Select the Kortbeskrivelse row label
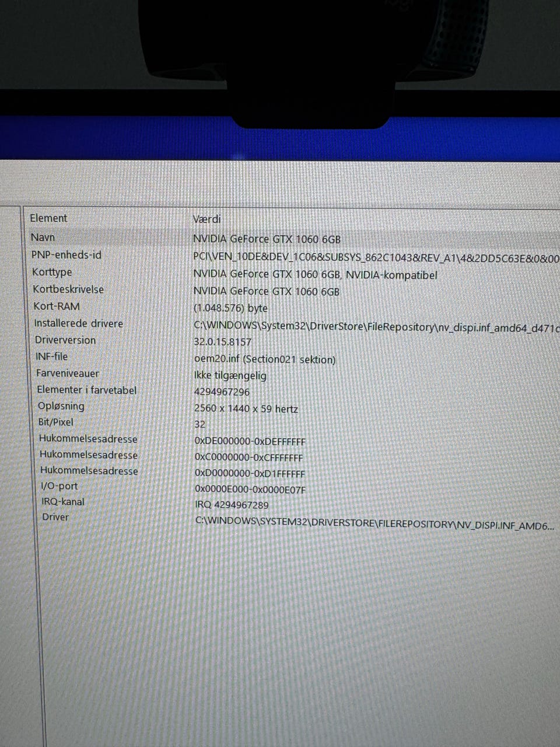 point(68,289)
